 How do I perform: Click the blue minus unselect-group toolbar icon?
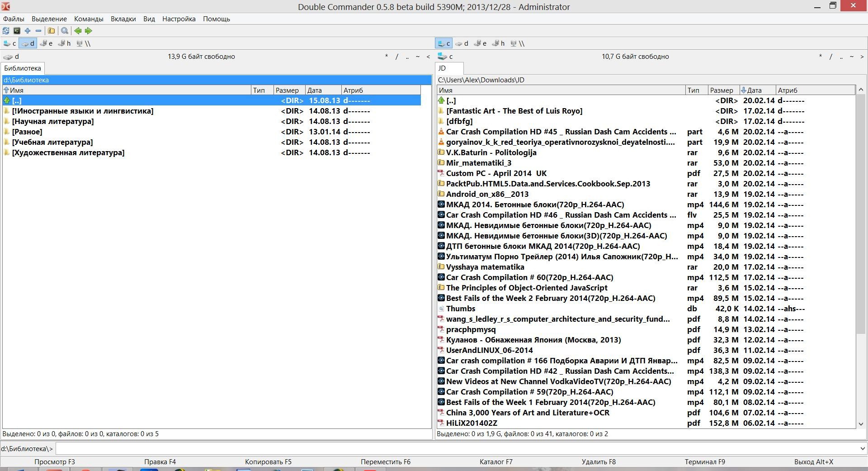point(38,31)
